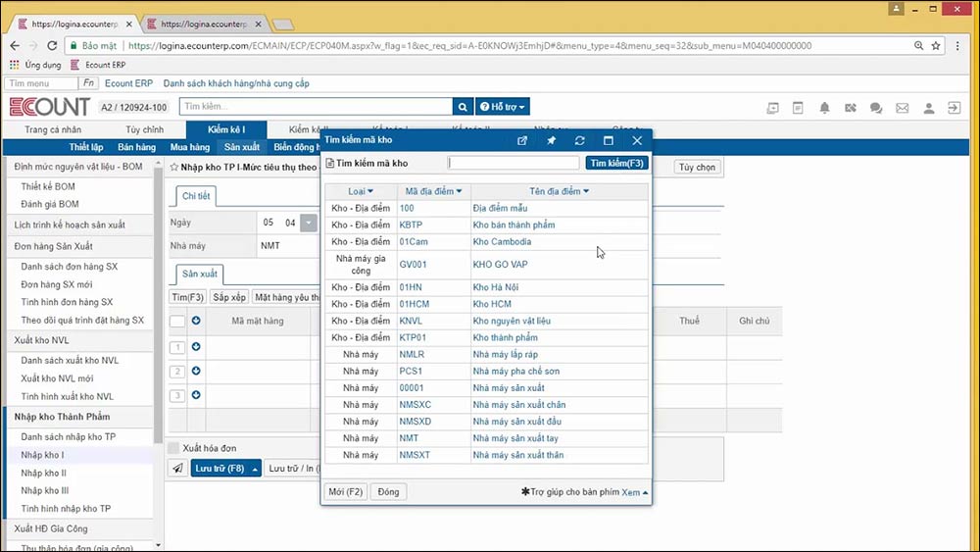
Task: Select row 1 number box
Action: [177, 347]
